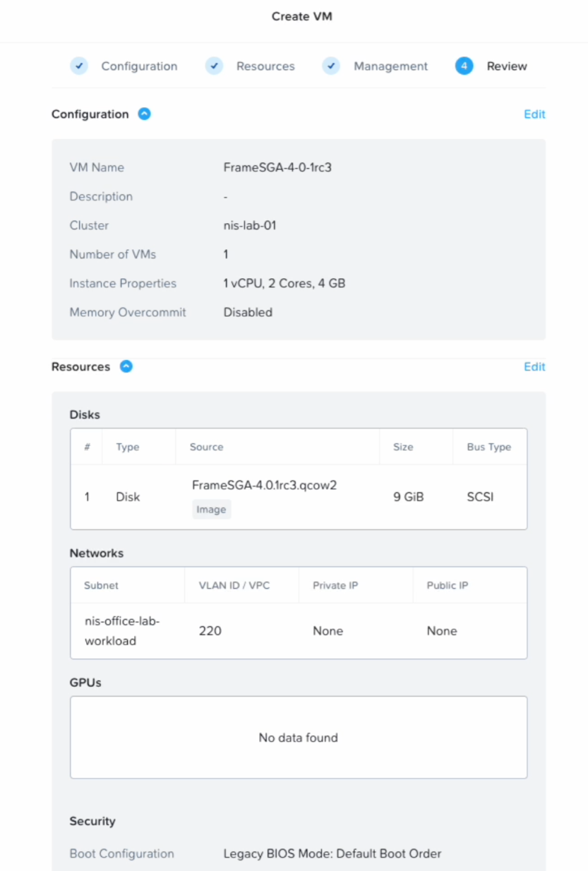Viewport: 588px width, 871px height.
Task: Select the Review wizard step label
Action: click(507, 66)
